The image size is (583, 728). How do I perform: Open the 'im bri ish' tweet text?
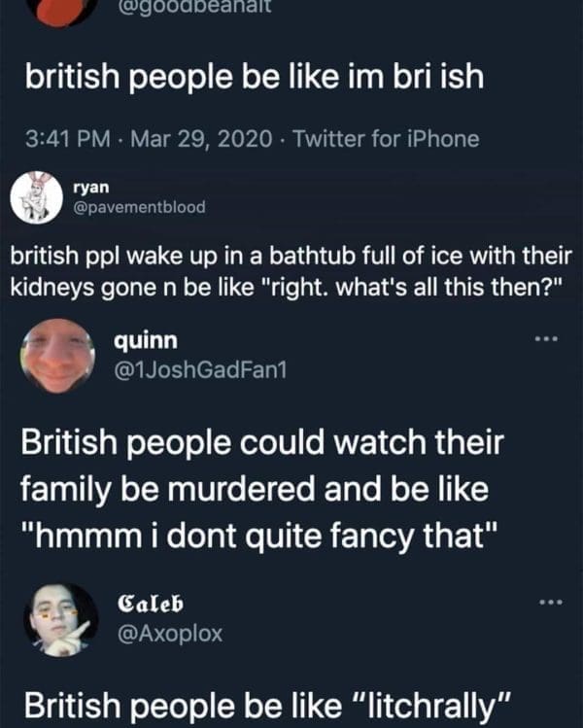click(255, 77)
